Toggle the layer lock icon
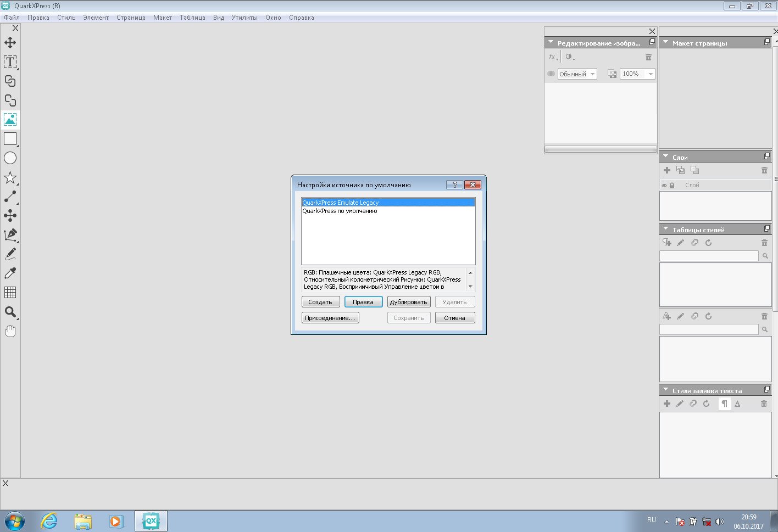The width and height of the screenshot is (778, 532). click(x=671, y=186)
